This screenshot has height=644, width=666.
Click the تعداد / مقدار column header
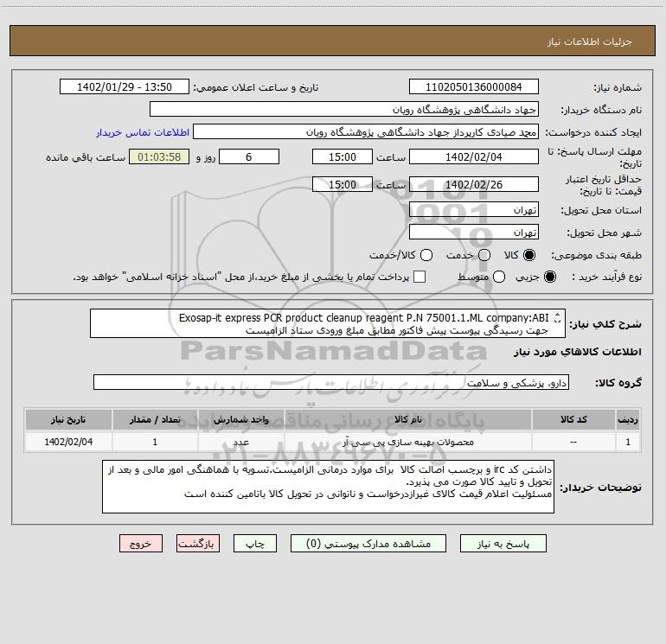coord(155,419)
